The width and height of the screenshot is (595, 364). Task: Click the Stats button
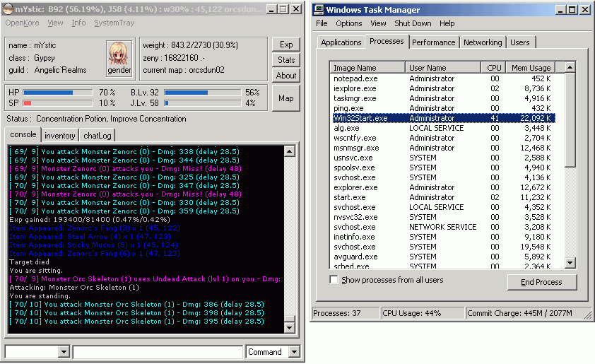click(x=286, y=59)
